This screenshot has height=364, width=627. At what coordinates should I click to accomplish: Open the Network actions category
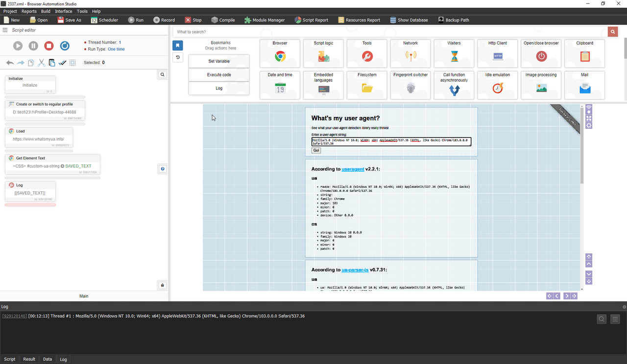point(410,53)
